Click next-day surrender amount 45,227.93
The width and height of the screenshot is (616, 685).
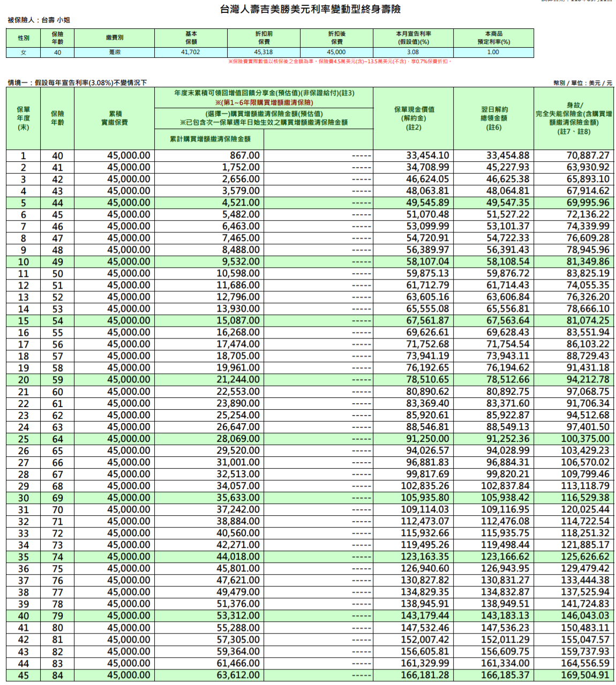(508, 167)
